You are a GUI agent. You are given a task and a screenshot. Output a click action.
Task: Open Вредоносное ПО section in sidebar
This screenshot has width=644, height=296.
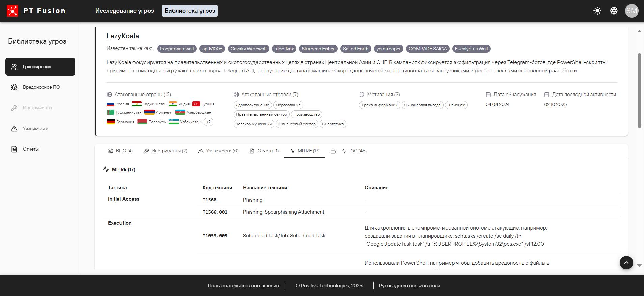pyautogui.click(x=41, y=87)
